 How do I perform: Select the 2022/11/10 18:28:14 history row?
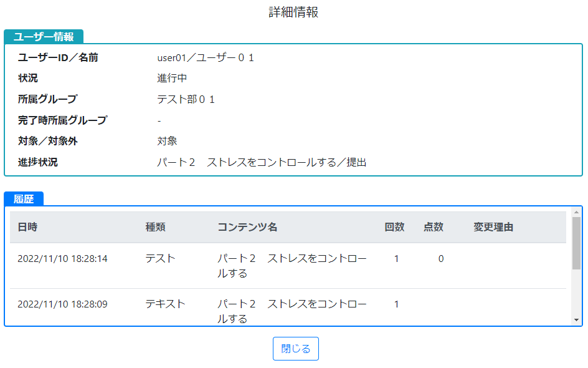tap(288, 266)
